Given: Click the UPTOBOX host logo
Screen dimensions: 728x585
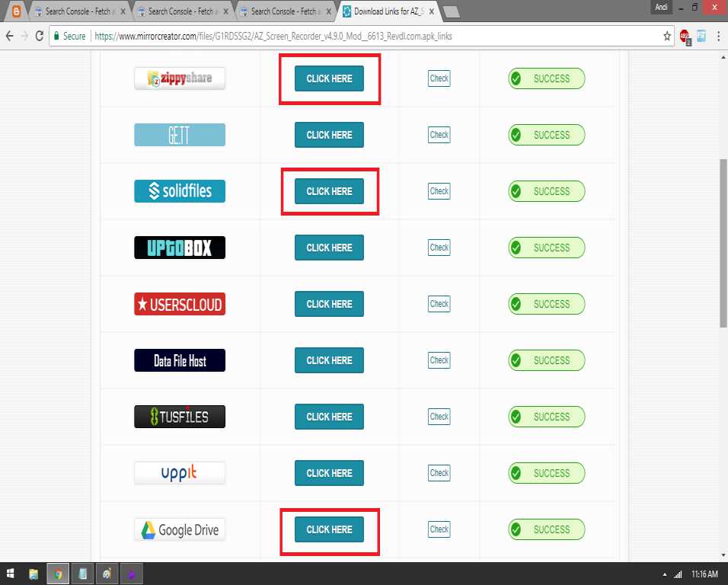Looking at the screenshot, I should (x=180, y=248).
